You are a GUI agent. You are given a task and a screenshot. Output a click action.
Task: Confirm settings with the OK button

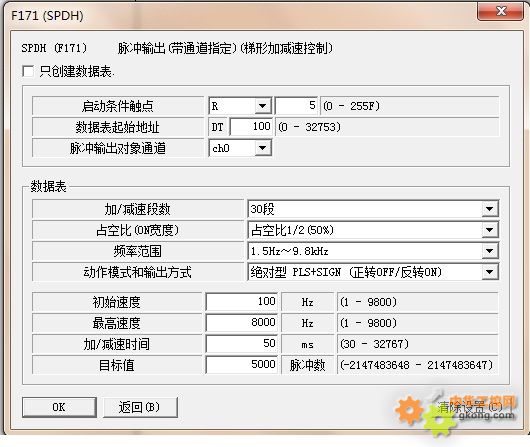coord(59,407)
